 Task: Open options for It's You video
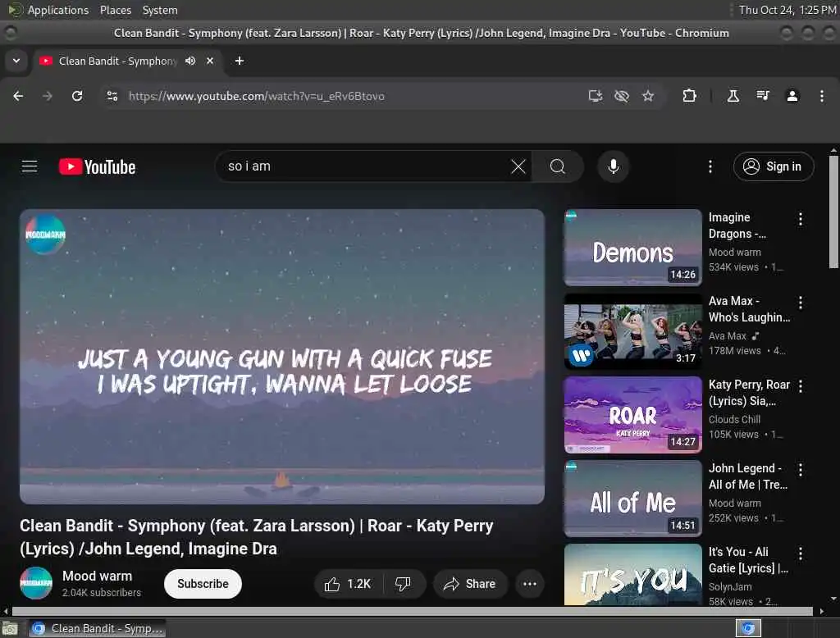click(801, 554)
